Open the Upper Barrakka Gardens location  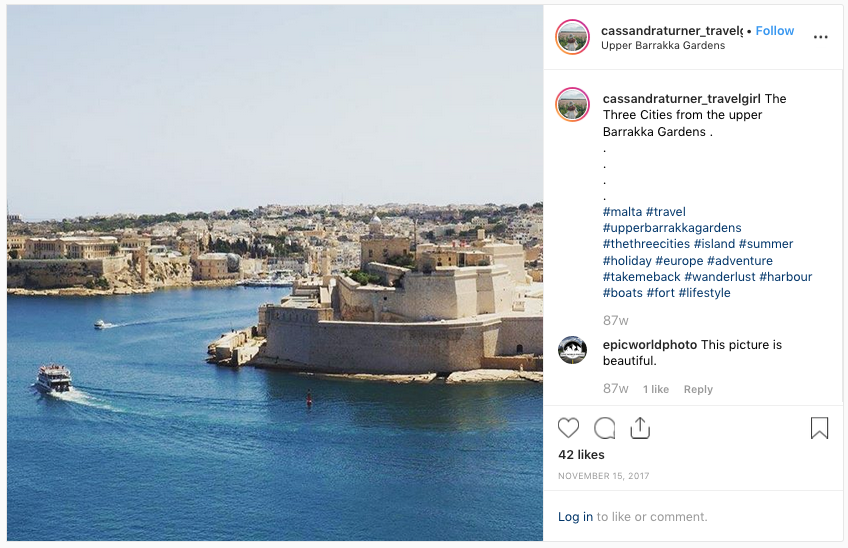pyautogui.click(x=662, y=45)
